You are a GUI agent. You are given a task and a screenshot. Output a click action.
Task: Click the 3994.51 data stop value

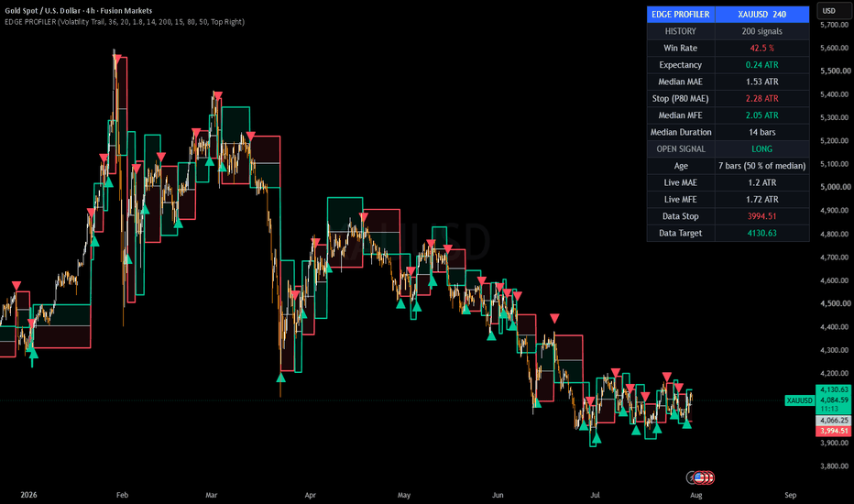762,216
